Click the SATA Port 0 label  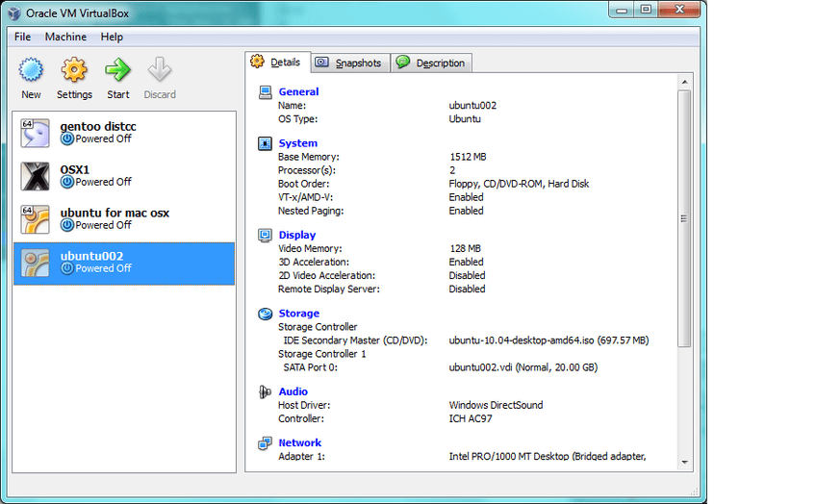click(x=310, y=367)
